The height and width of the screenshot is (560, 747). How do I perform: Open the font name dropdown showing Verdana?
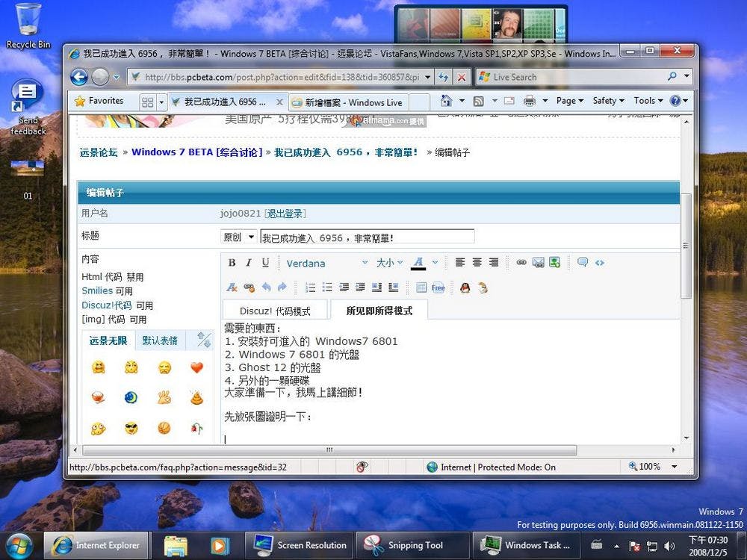point(327,263)
